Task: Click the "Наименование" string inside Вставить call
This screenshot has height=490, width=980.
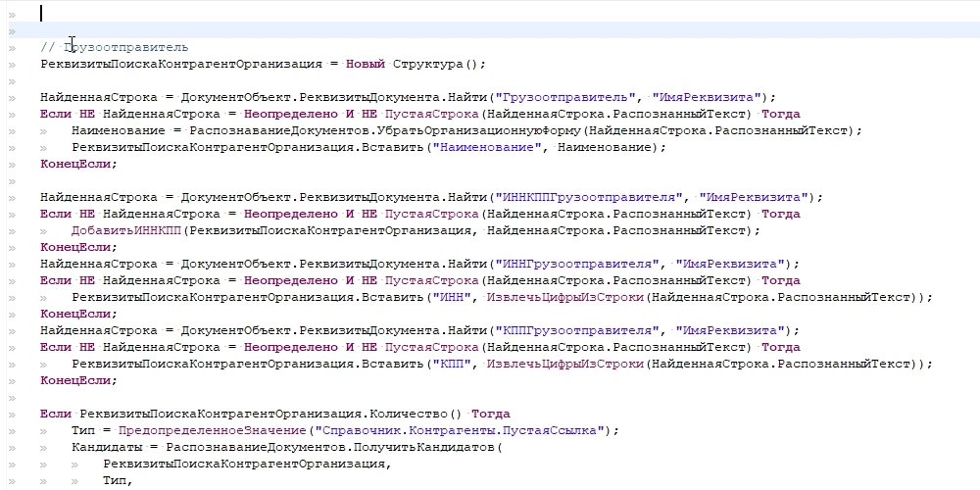Action: pos(489,148)
